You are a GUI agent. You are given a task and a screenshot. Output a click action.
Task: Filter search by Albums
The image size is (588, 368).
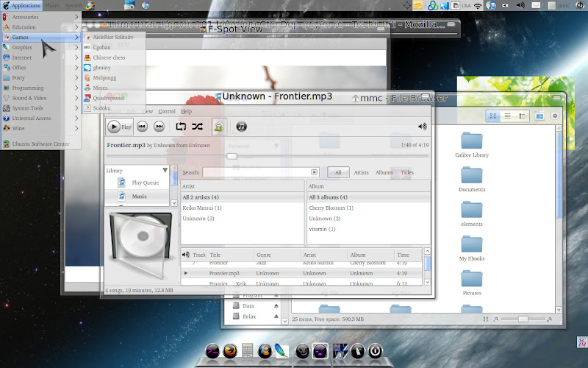click(x=384, y=172)
